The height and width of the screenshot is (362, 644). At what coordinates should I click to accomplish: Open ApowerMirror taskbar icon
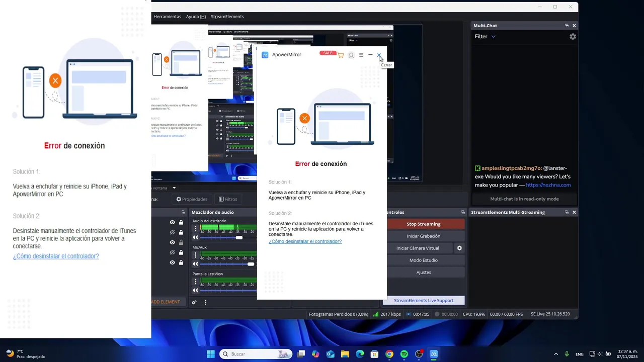(434, 354)
